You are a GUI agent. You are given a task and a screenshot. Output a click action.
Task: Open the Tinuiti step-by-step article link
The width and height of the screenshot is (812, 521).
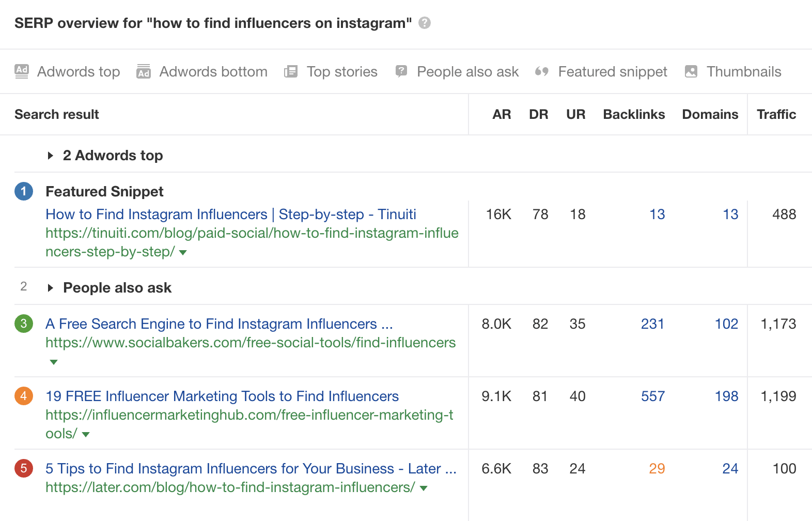(x=231, y=214)
